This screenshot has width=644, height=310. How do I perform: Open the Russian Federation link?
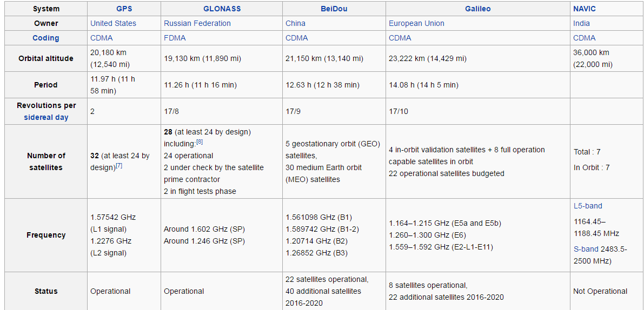coord(197,23)
